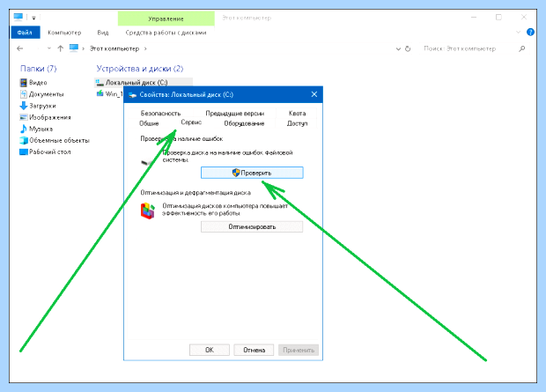Confirm the properties dialog with OK
This screenshot has width=546, height=392.
pyautogui.click(x=210, y=350)
